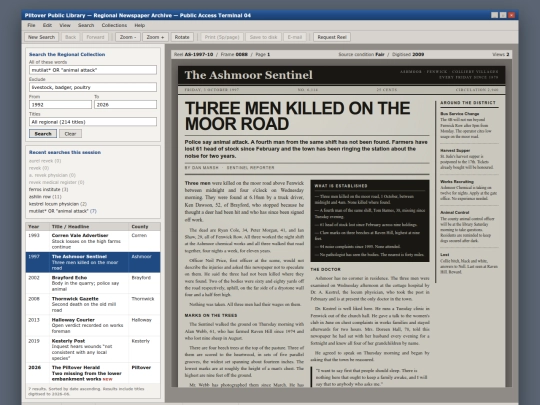The image size is (540, 405).
Task: Click the Search button in the form
Action: (x=43, y=134)
